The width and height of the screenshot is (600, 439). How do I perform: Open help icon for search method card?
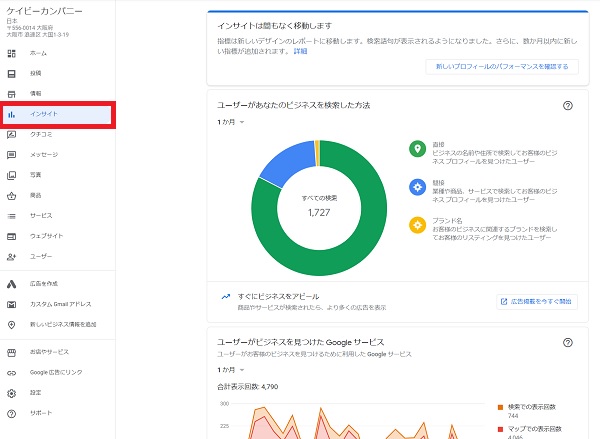(567, 106)
